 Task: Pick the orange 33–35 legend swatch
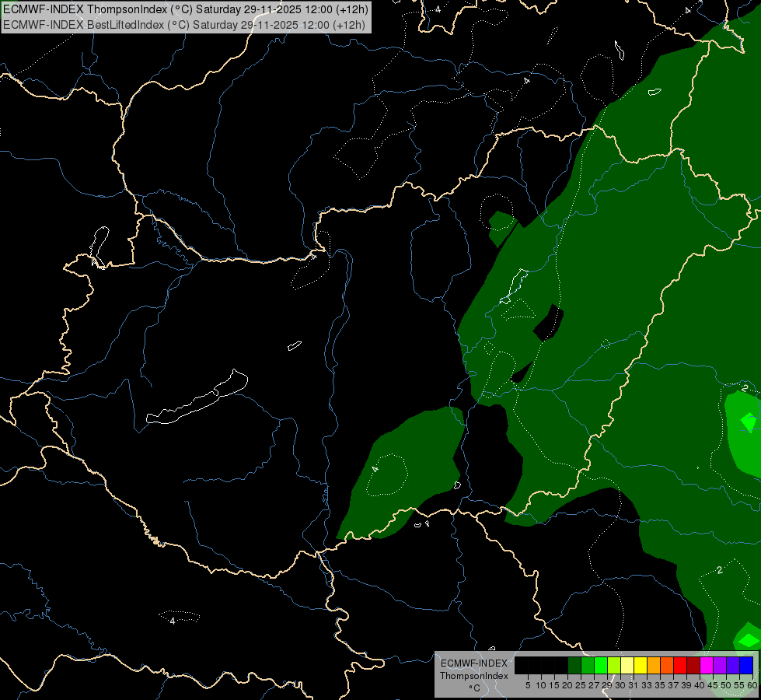click(654, 665)
